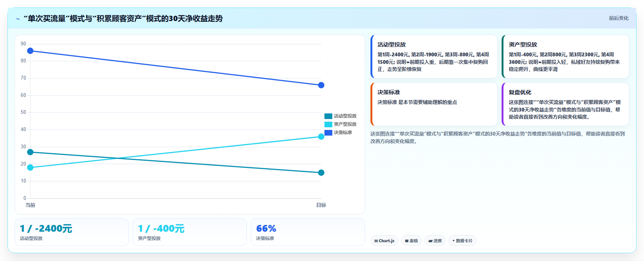Screen dimensions: 644x261
Task: Click the 目标 x-axis label
Action: click(x=321, y=205)
